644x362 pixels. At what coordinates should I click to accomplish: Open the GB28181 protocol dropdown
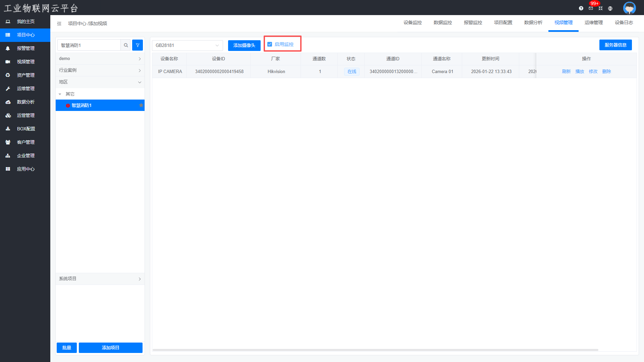click(x=187, y=45)
